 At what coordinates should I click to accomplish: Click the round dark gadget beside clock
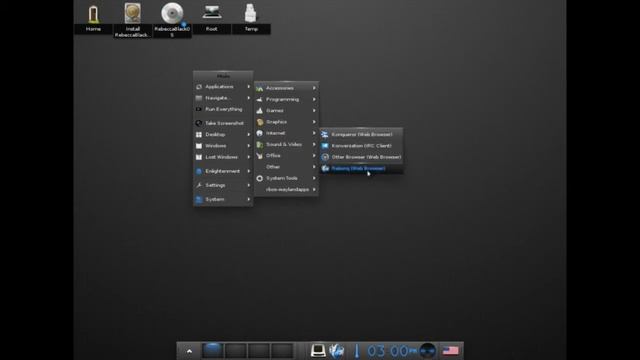pos(427,351)
